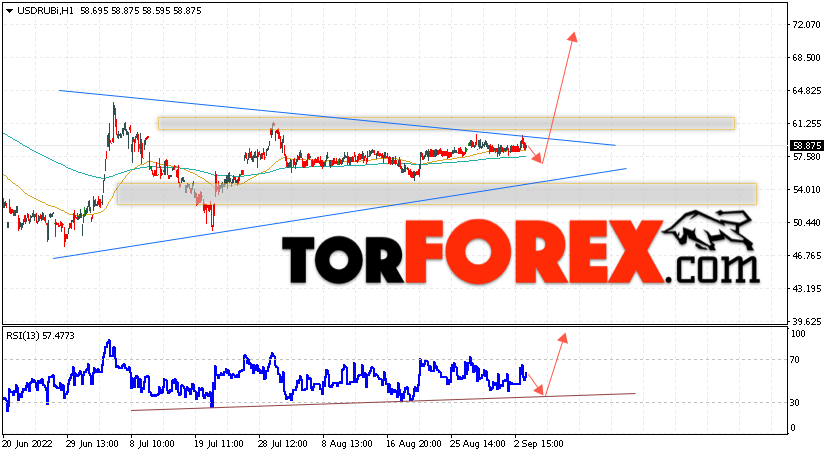Image resolution: width=828 pixels, height=455 pixels.
Task: Click the 61.255 price axis label
Action: [x=806, y=124]
